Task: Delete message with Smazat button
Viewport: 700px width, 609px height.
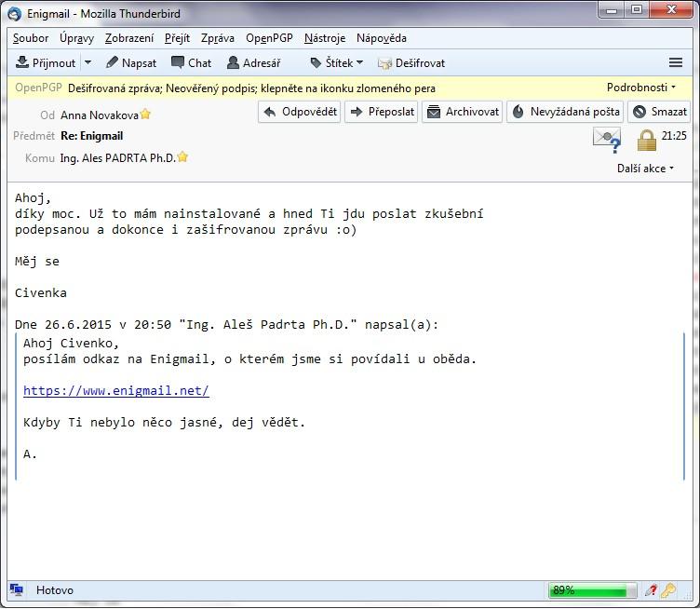Action: click(659, 112)
